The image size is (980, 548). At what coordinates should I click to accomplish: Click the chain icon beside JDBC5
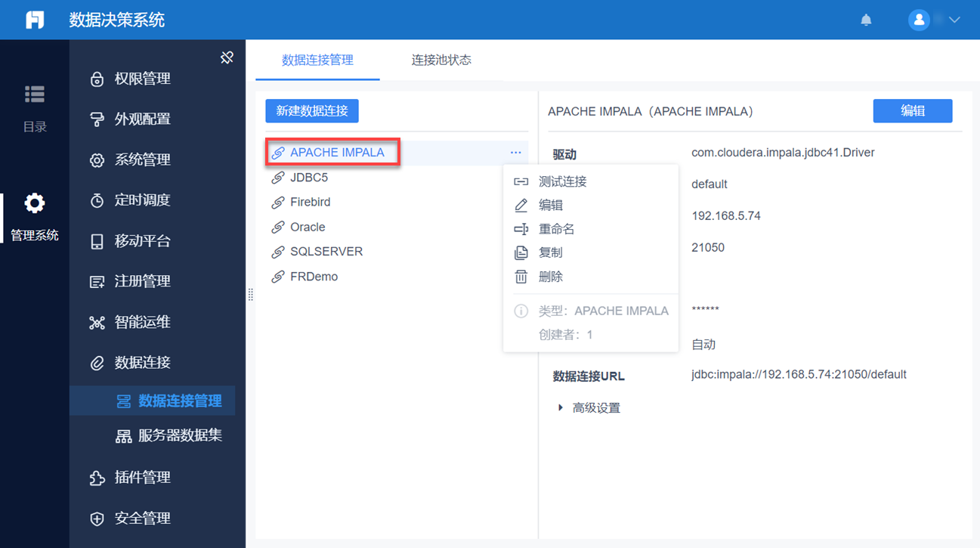(277, 178)
